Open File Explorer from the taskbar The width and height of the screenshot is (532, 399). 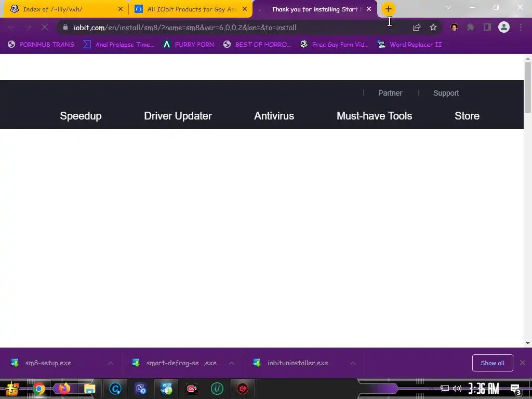pos(89,389)
